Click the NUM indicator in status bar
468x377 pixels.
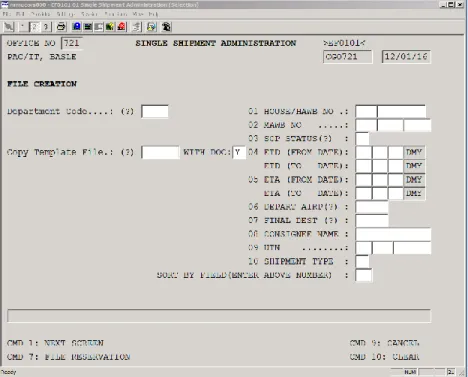coord(410,372)
